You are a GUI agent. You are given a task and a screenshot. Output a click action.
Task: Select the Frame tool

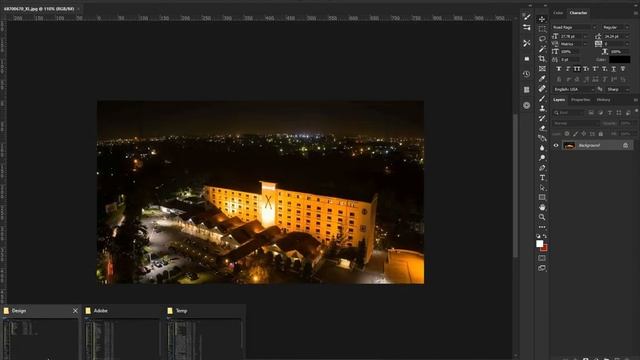tap(542, 69)
